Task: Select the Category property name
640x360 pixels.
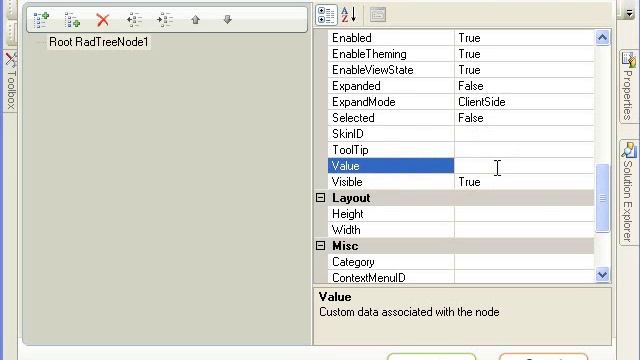Action: point(353,262)
